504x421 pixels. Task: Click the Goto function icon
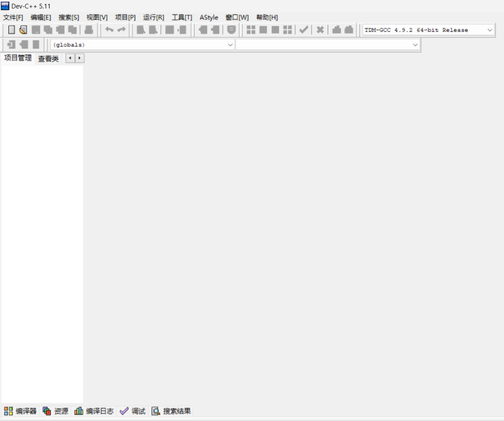click(x=169, y=30)
